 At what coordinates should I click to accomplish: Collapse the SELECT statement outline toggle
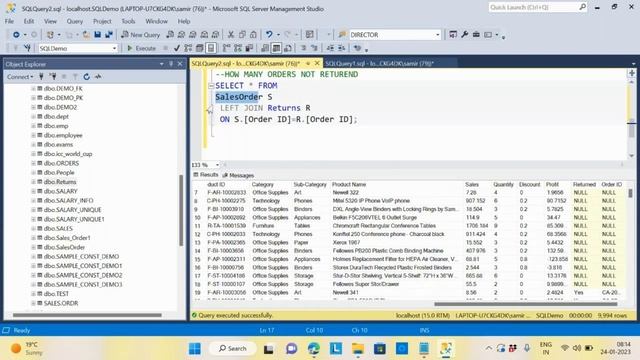(x=211, y=86)
